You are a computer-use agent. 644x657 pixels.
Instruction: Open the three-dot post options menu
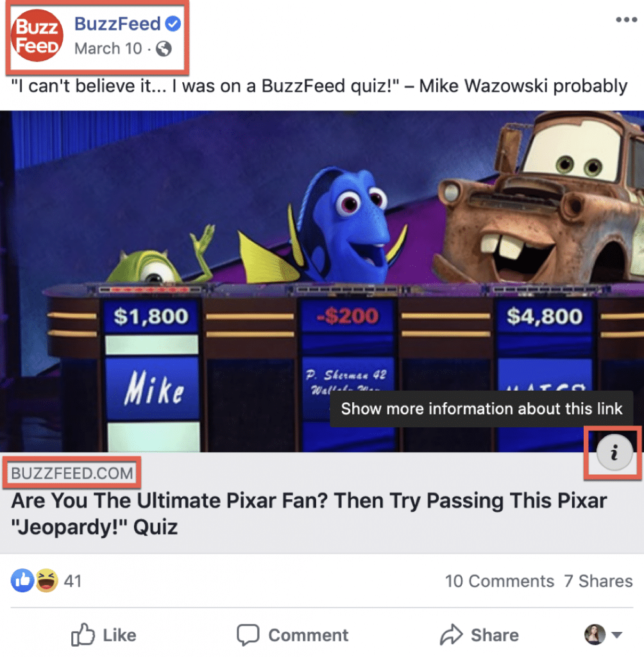(627, 20)
